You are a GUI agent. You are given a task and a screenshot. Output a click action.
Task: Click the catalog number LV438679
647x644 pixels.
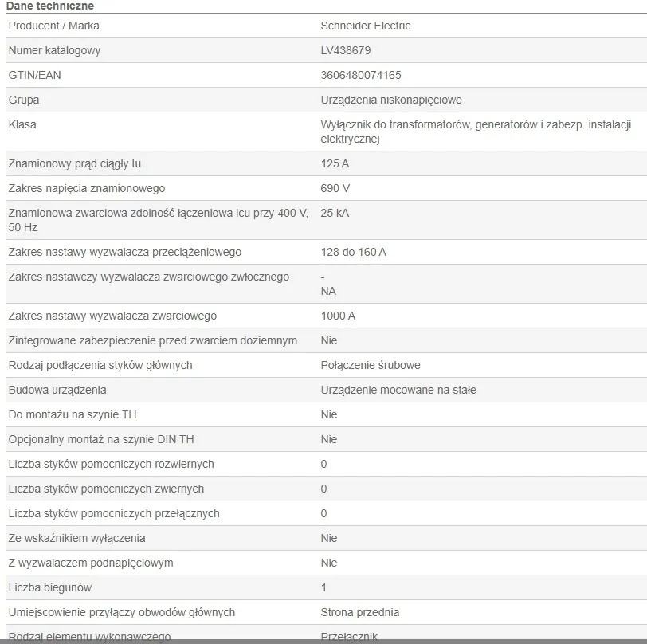click(x=345, y=50)
